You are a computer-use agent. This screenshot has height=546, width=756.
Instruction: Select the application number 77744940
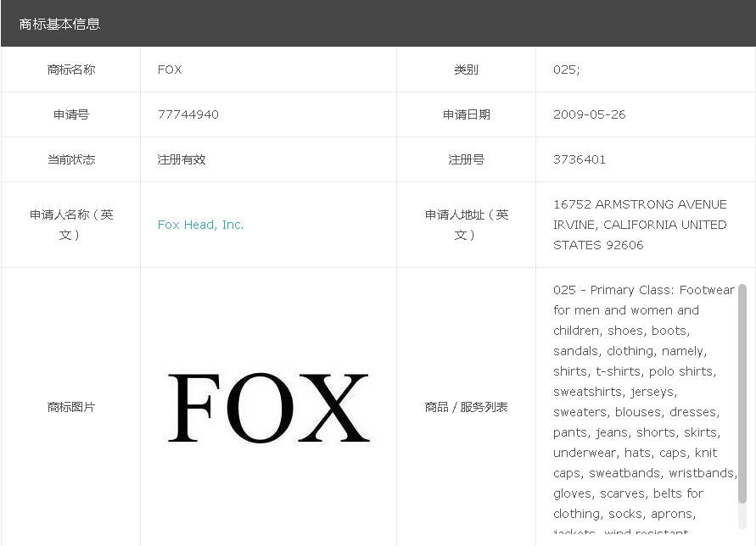tap(188, 114)
